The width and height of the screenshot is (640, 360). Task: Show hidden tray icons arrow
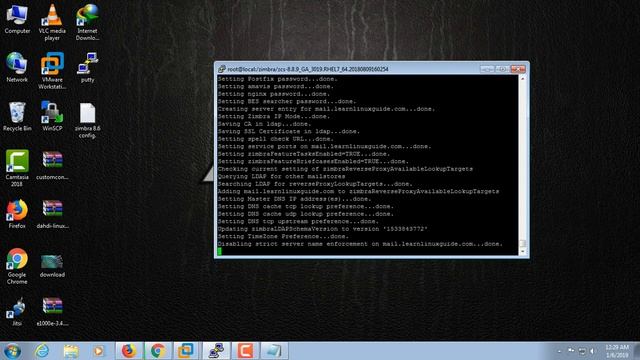click(x=559, y=351)
